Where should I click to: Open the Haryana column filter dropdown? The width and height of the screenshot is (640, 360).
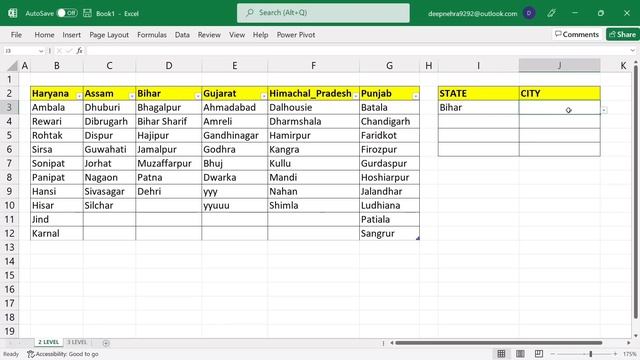[x=79, y=96]
